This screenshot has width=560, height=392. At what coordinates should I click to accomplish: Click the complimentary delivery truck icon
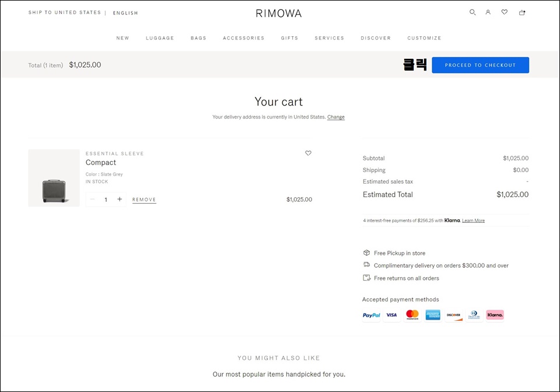pos(366,265)
